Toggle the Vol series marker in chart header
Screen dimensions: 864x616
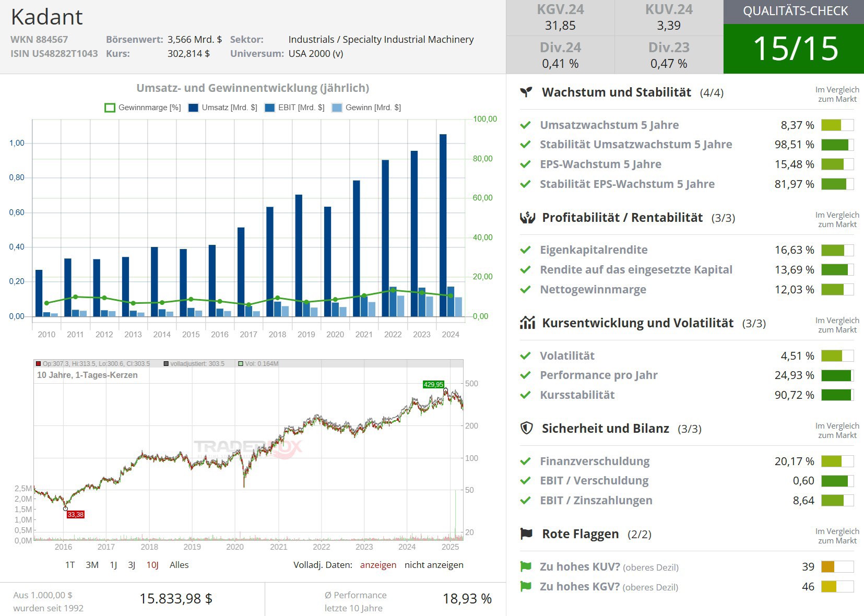(241, 364)
